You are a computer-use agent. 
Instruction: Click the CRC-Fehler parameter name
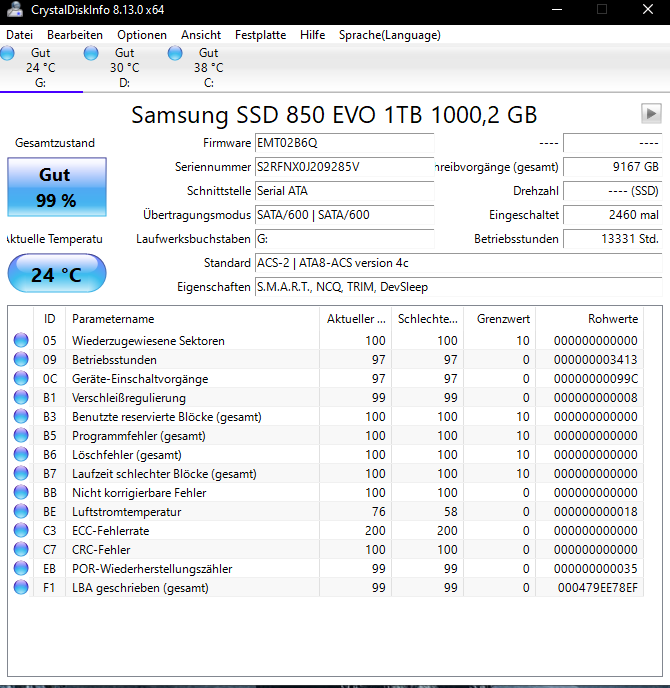pos(101,550)
